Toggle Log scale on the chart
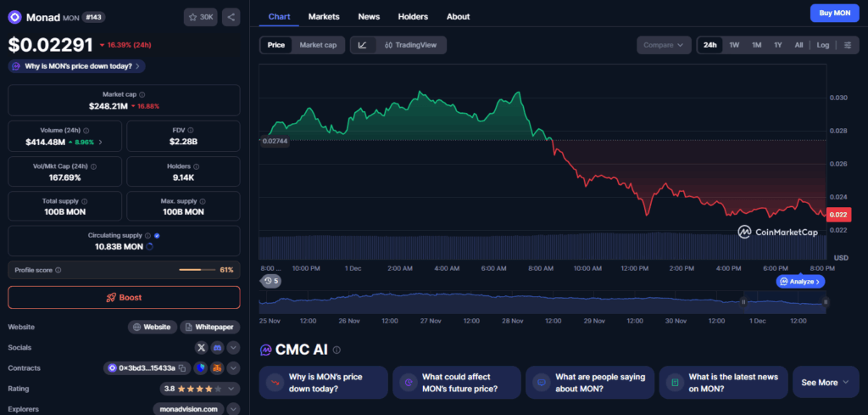 coord(822,45)
